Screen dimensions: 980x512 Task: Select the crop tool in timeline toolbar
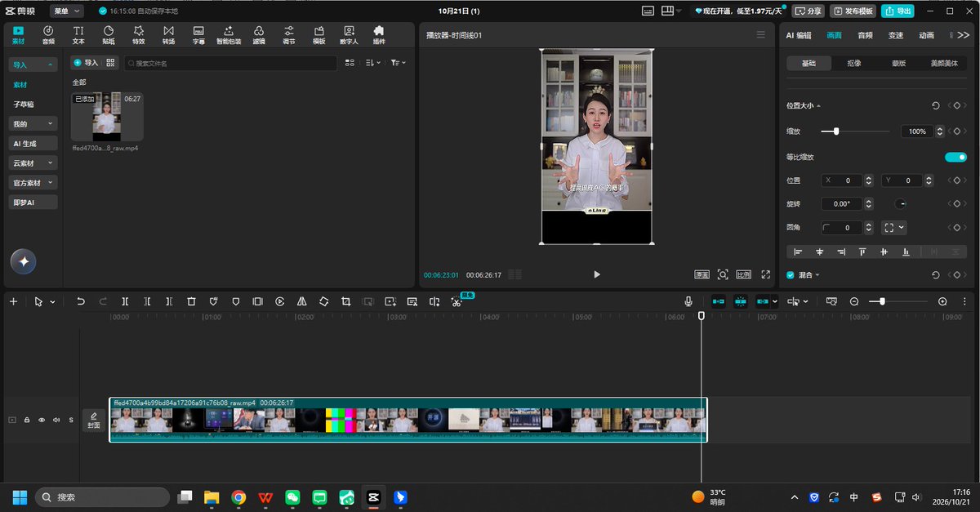(346, 301)
